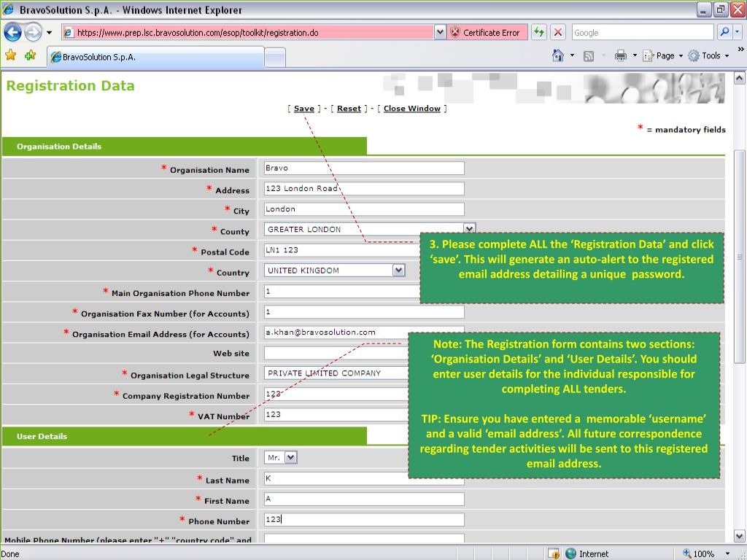Open Organisation Legal Structure dropdown
747x560 pixels.
tap(336, 373)
